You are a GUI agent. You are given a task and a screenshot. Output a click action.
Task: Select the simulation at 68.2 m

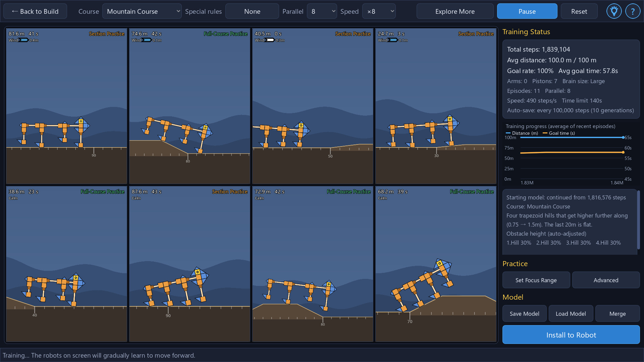click(436, 264)
